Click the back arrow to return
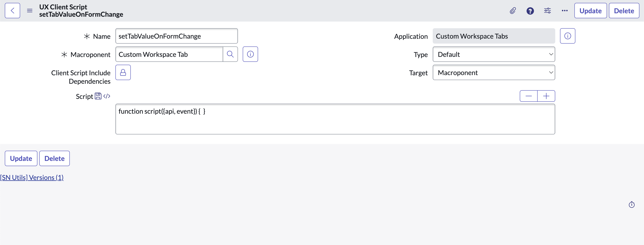Screen dimensions: 644x245 coord(12,10)
